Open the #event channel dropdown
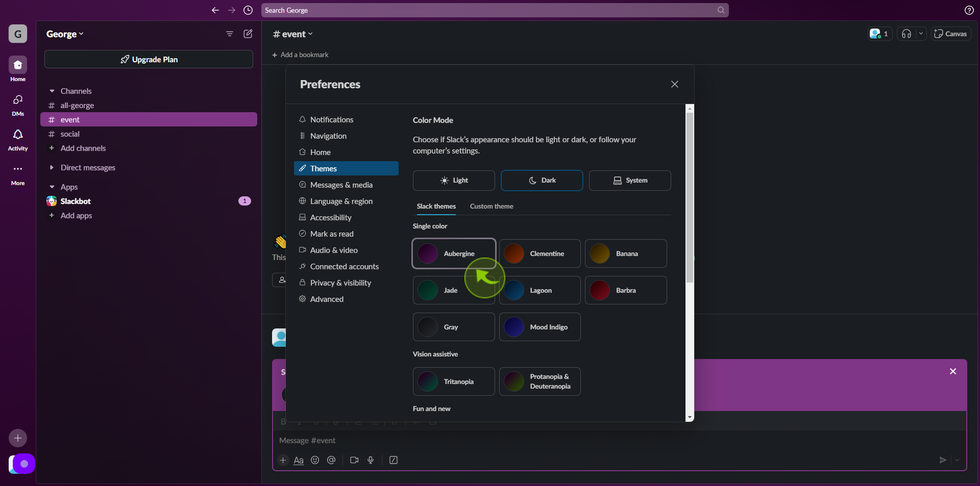The width and height of the screenshot is (980, 486). 293,34
